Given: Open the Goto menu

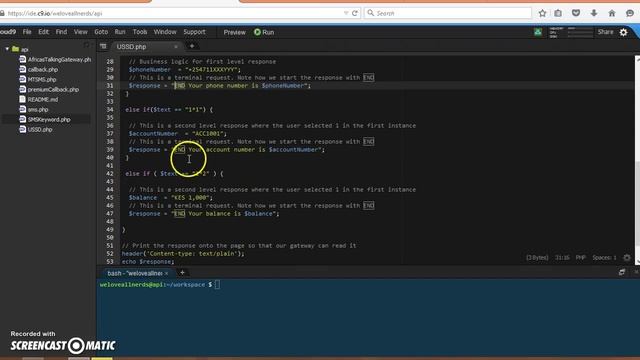Looking at the screenshot, I should [101, 32].
